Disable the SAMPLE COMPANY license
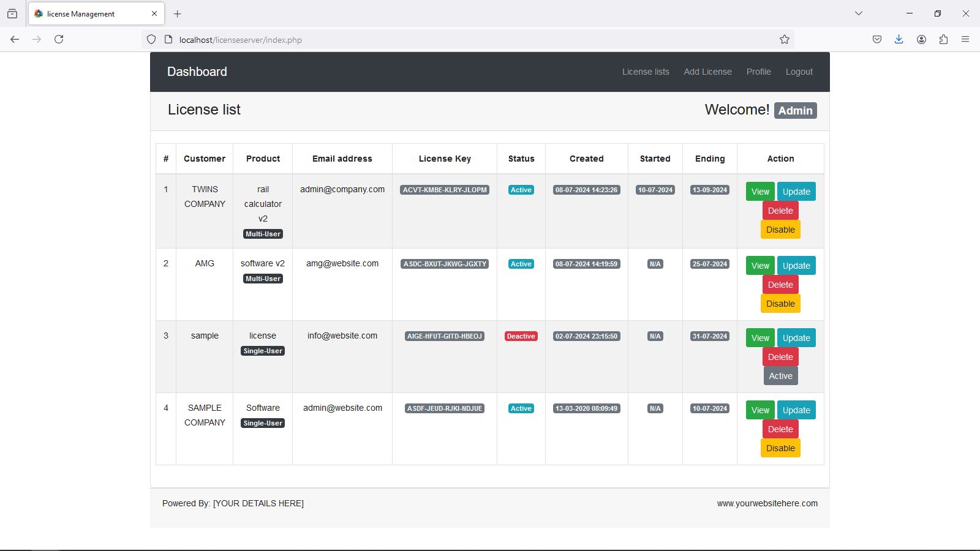 tap(780, 448)
